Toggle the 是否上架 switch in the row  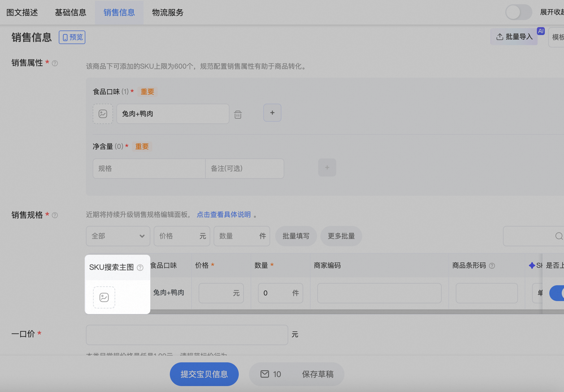tap(557, 293)
